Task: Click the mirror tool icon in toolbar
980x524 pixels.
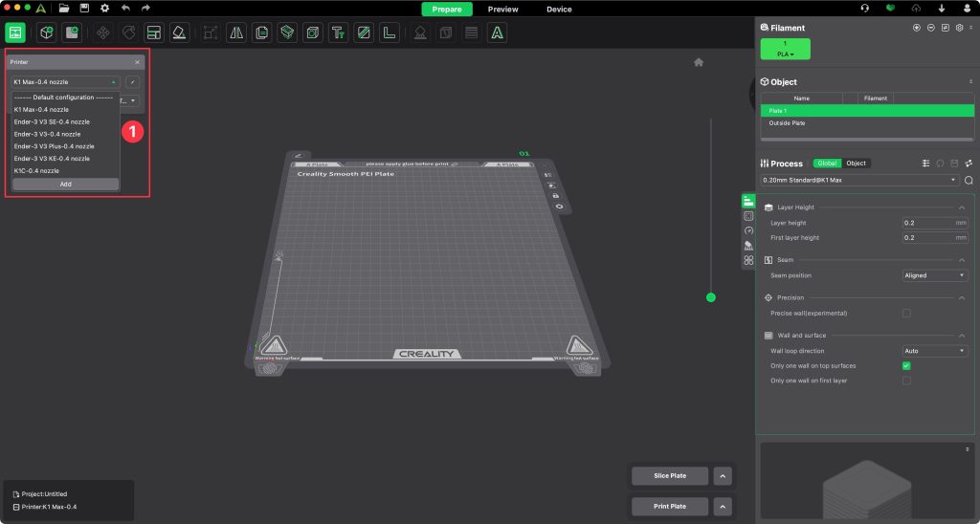Action: [x=236, y=33]
